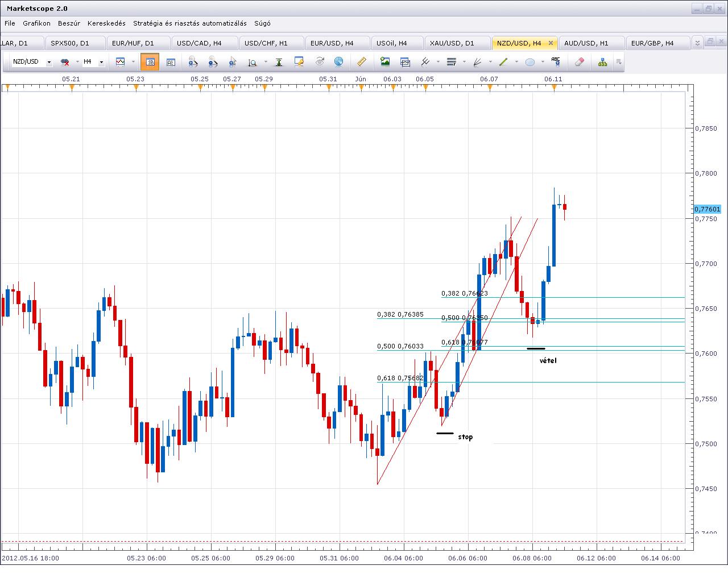Click the blue globe icon
The width and height of the screenshot is (728, 582).
(x=338, y=62)
